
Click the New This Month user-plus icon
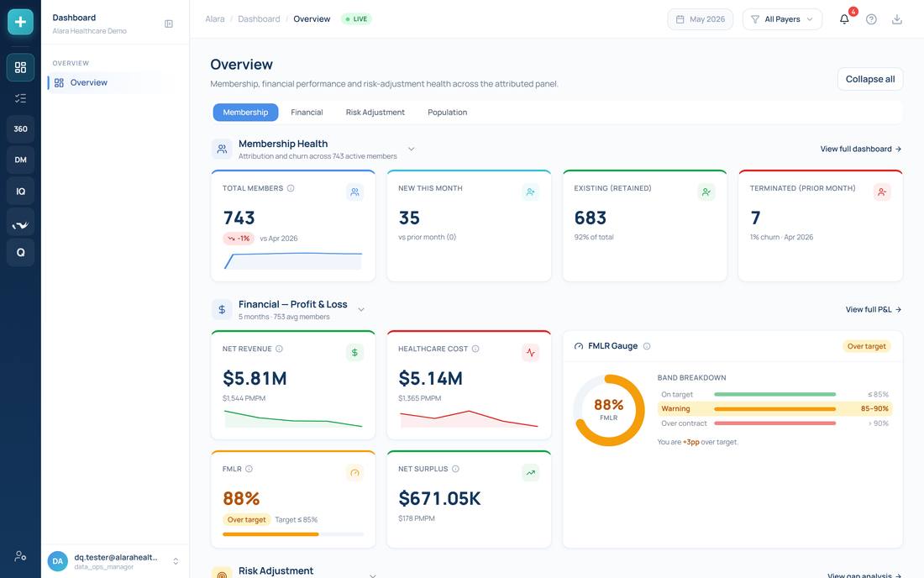click(x=530, y=192)
